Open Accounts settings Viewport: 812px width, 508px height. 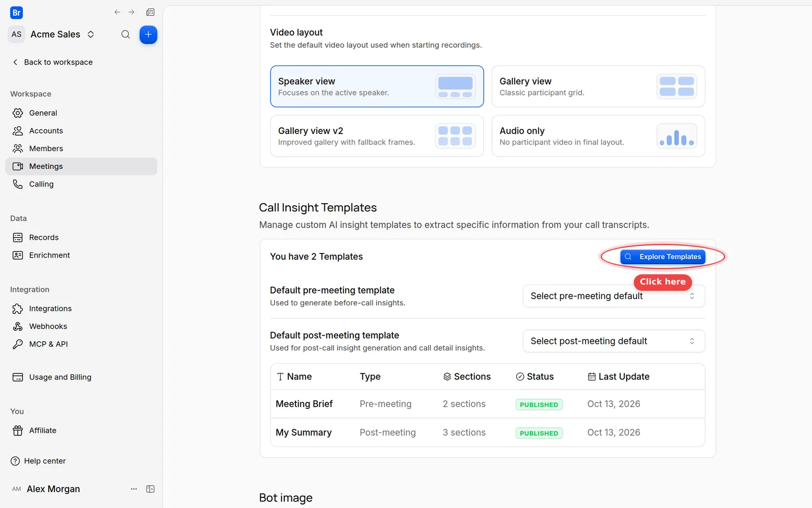pyautogui.click(x=81, y=131)
